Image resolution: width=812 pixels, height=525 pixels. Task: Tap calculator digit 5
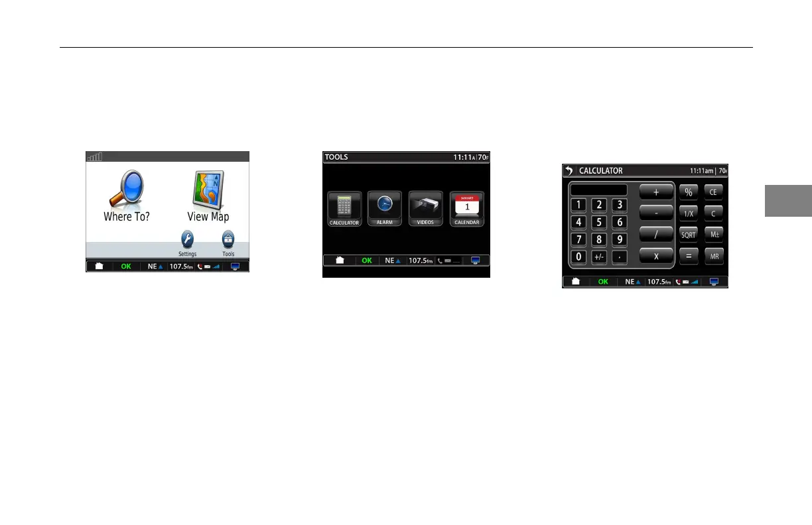click(600, 222)
